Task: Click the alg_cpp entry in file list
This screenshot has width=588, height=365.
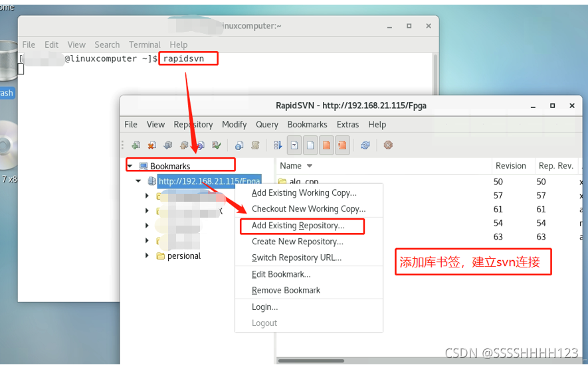Action: (x=304, y=182)
